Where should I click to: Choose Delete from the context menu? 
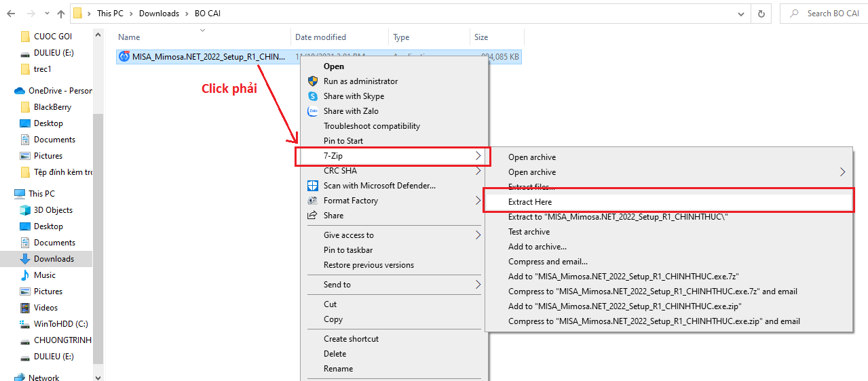(x=335, y=354)
